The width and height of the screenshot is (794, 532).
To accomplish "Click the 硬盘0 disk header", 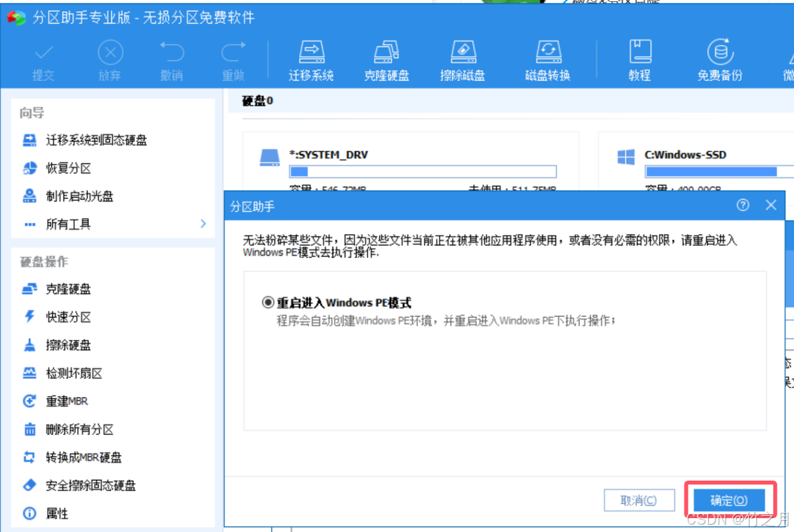I will tap(257, 102).
